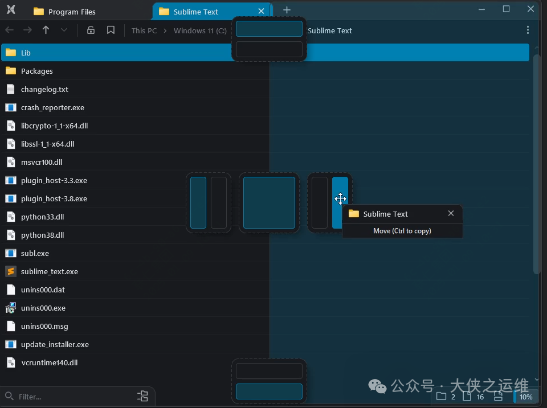Viewport: 547px width, 408px height.
Task: Select the Packages folder
Action: coord(265,71)
